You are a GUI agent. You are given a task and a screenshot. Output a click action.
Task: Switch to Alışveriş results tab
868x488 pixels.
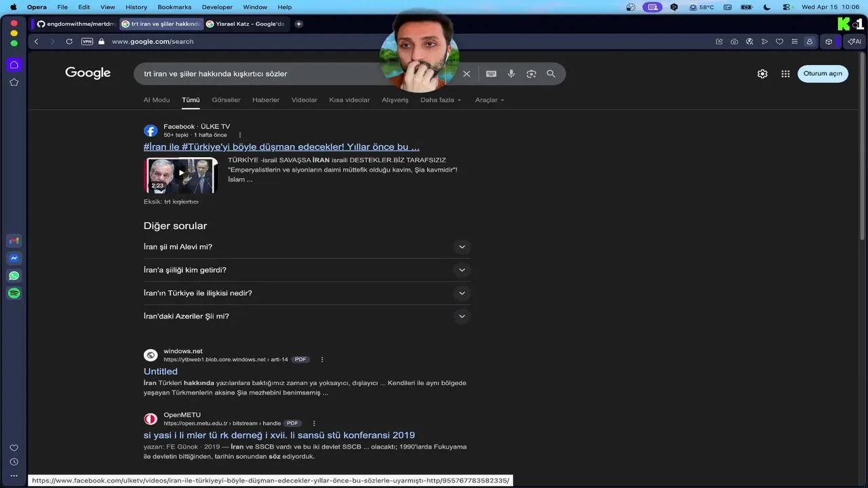395,100
